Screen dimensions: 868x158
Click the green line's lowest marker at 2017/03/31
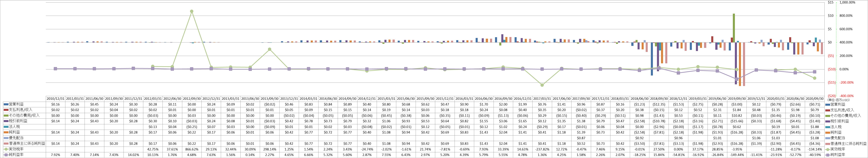pyautogui.click(x=542, y=85)
